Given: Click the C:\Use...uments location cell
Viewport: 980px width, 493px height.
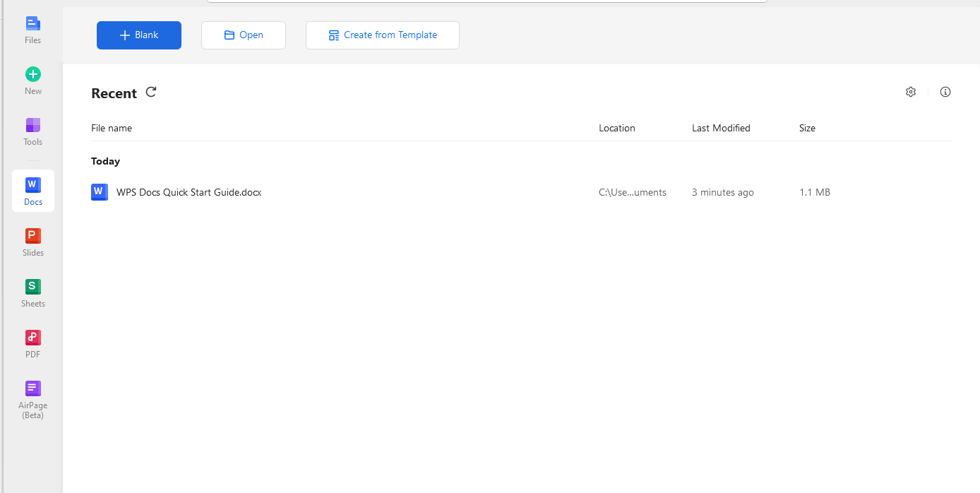Looking at the screenshot, I should 633,192.
